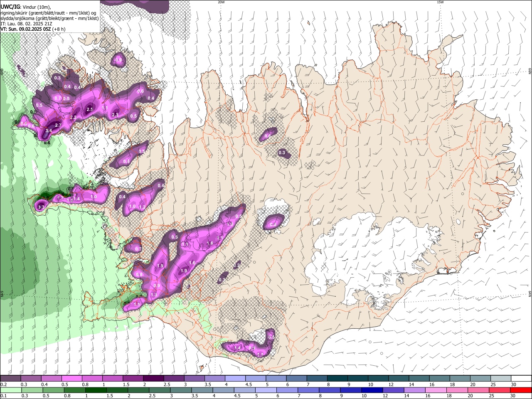Click the "2.2" value label on the map
Screen dimensions: 532x399
[x=73, y=117]
